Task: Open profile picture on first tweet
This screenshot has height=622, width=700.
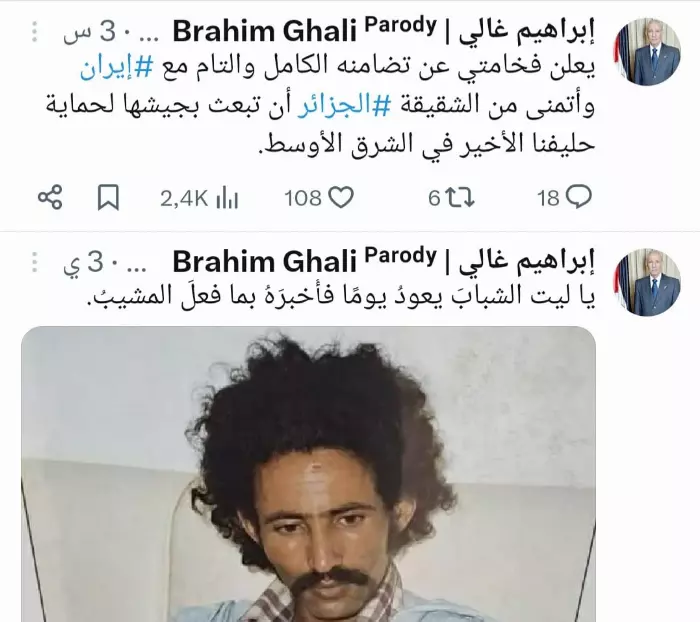Action: coord(648,52)
